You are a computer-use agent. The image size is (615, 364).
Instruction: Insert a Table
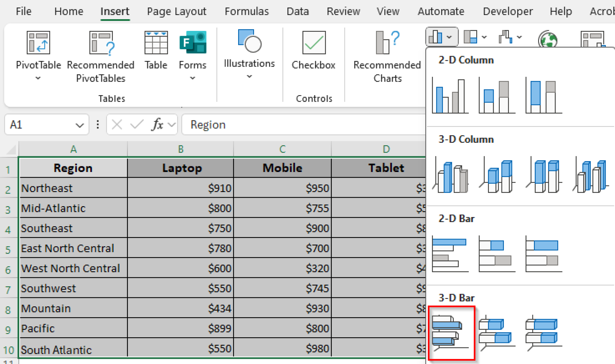[x=156, y=51]
